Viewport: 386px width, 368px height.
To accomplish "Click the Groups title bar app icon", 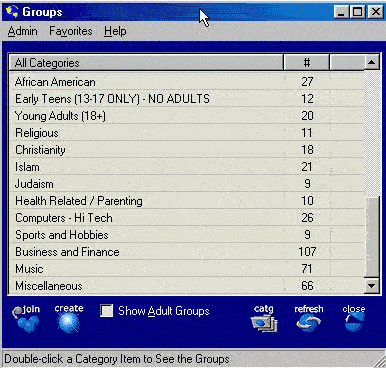I will [12, 12].
